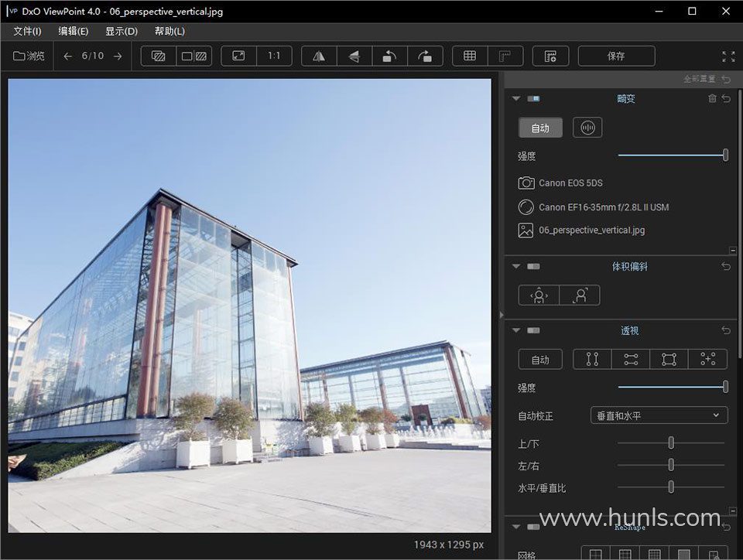Screen dimensions: 743x560
Task: Open the 文件(I) menu
Action: (28, 31)
